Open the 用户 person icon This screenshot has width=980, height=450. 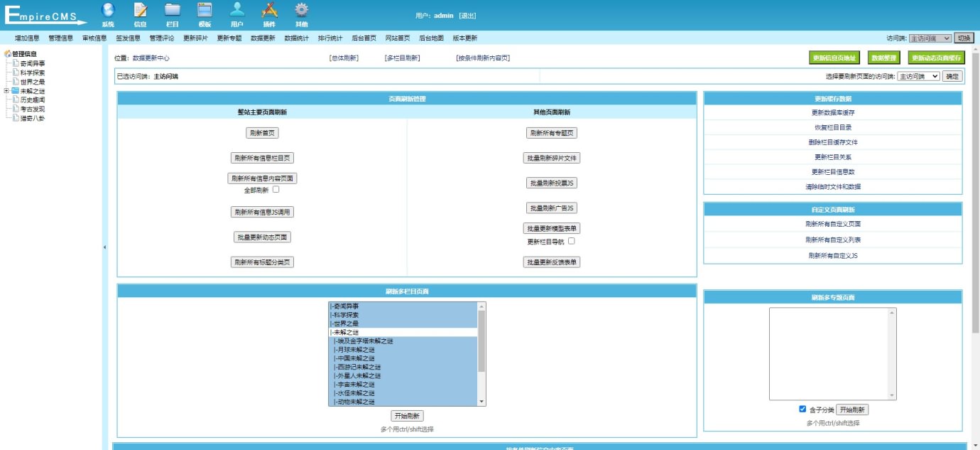point(237,10)
